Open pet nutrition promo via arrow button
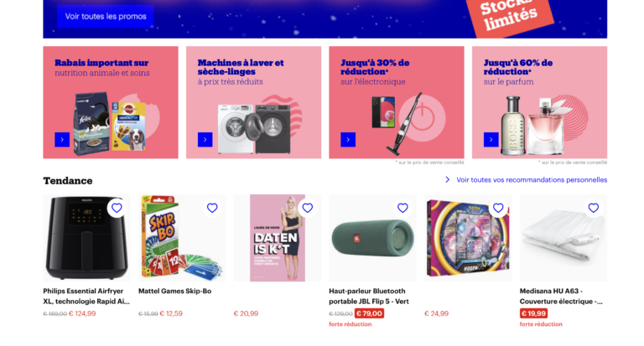 62,140
